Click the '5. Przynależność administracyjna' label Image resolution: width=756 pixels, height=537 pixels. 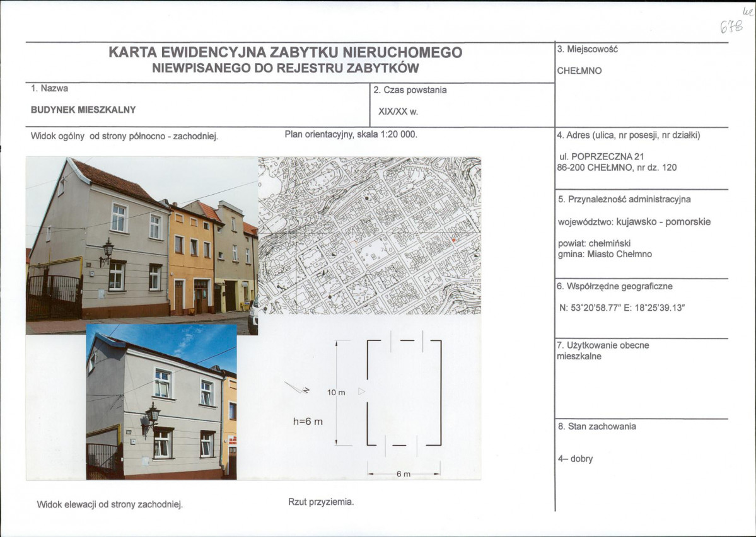[x=624, y=199]
